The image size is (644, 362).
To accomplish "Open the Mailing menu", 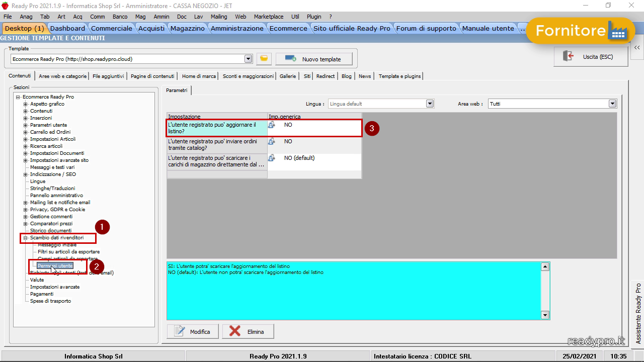I will [x=219, y=17].
